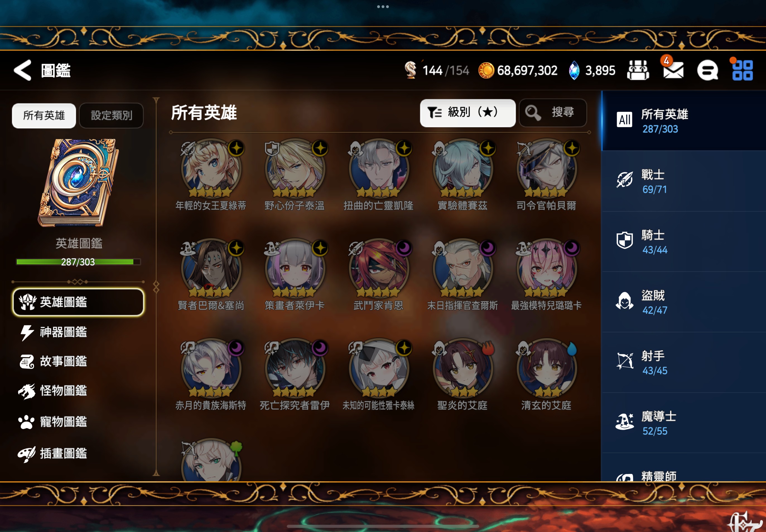Filter by 盜賊 class 42/47
The height and width of the screenshot is (532, 766).
[684, 302]
